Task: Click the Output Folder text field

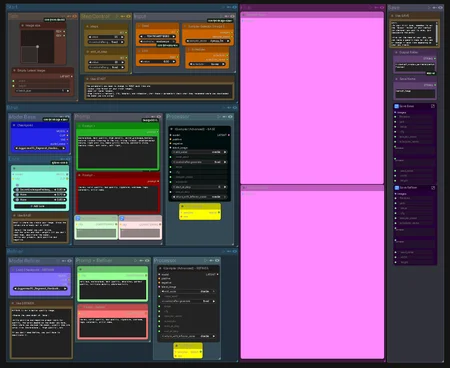Action: tap(415, 67)
